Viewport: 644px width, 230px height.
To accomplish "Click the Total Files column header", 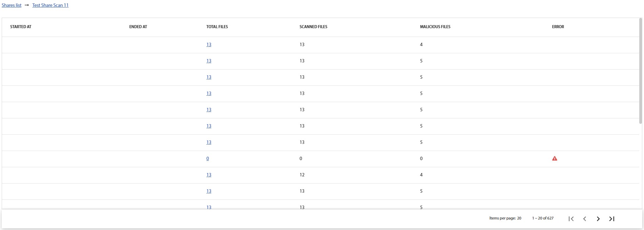I will point(217,27).
